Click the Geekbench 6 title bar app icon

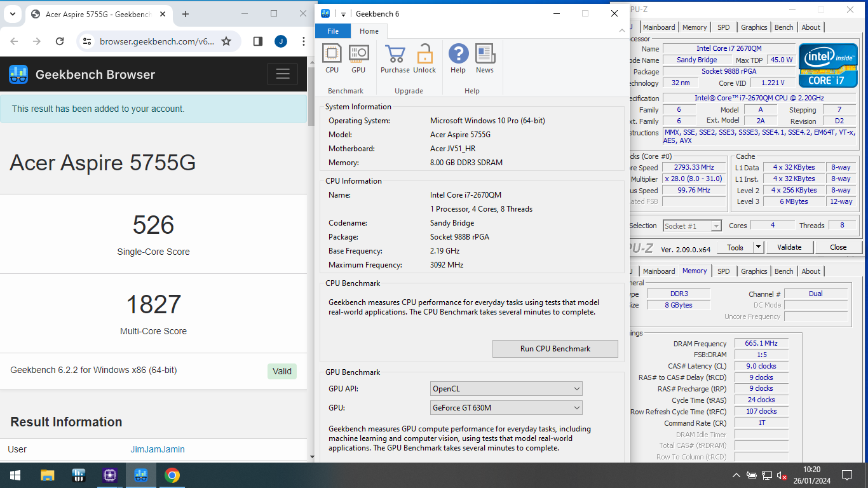coord(325,13)
